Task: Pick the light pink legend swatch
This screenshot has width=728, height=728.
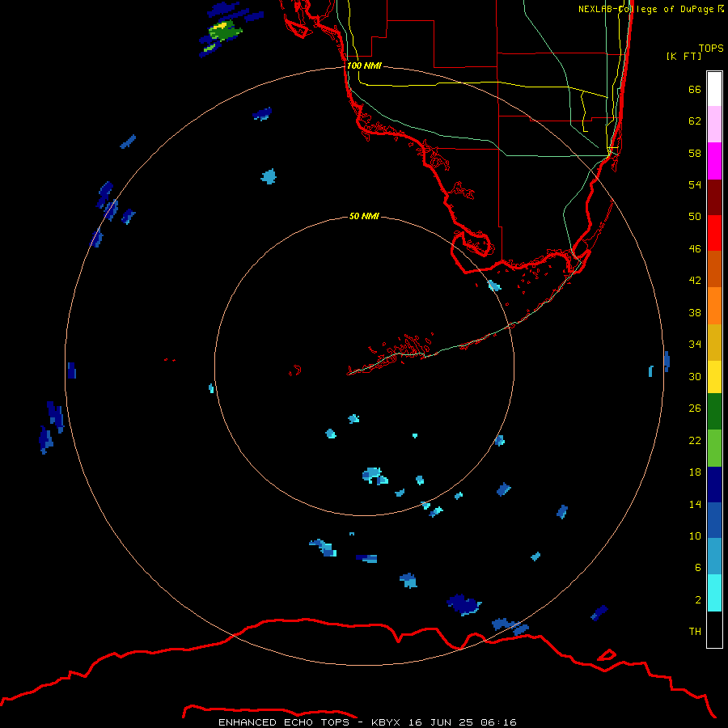Action: pyautogui.click(x=714, y=125)
